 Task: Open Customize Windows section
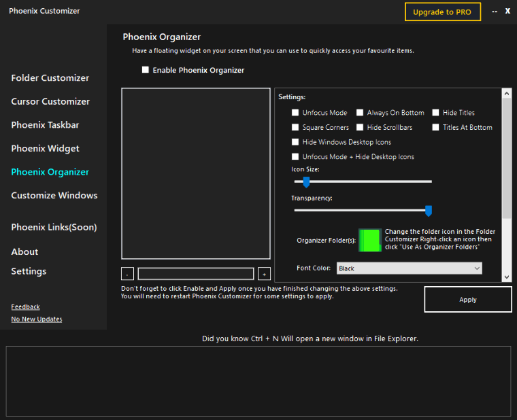(x=54, y=195)
